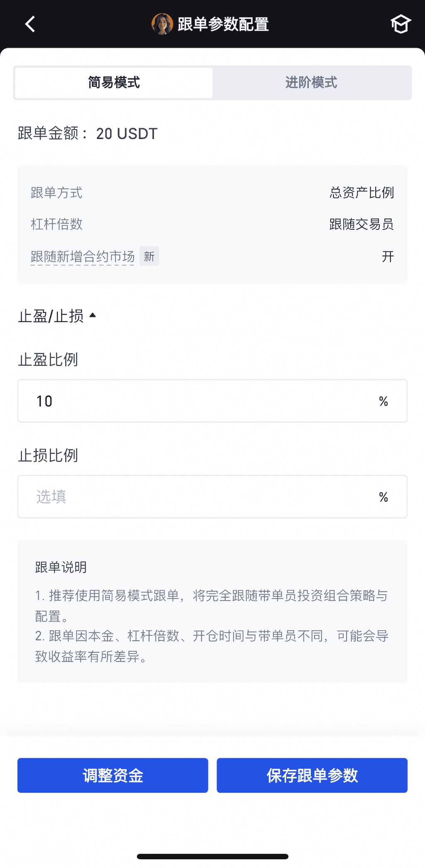
Task: Open the tutorial graduation cap icon
Action: (400, 24)
